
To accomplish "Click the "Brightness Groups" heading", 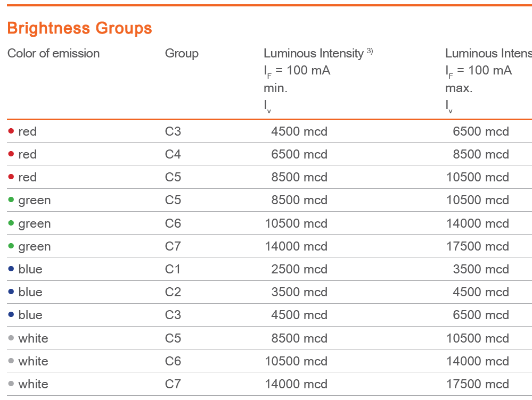I will tap(79, 28).
